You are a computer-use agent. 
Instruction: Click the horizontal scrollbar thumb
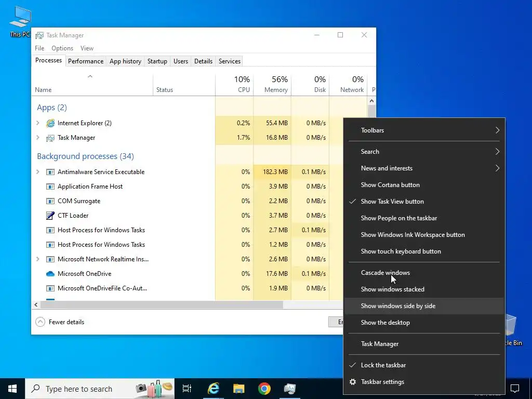click(162, 304)
